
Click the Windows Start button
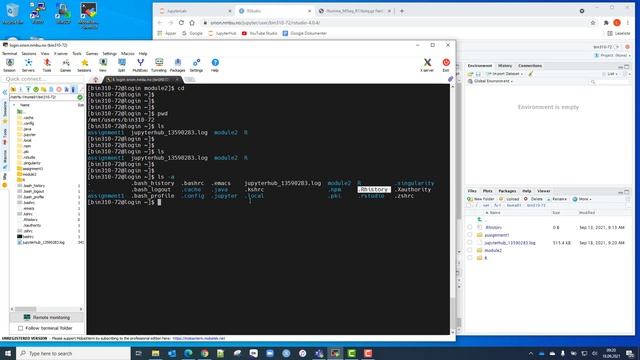[7, 353]
